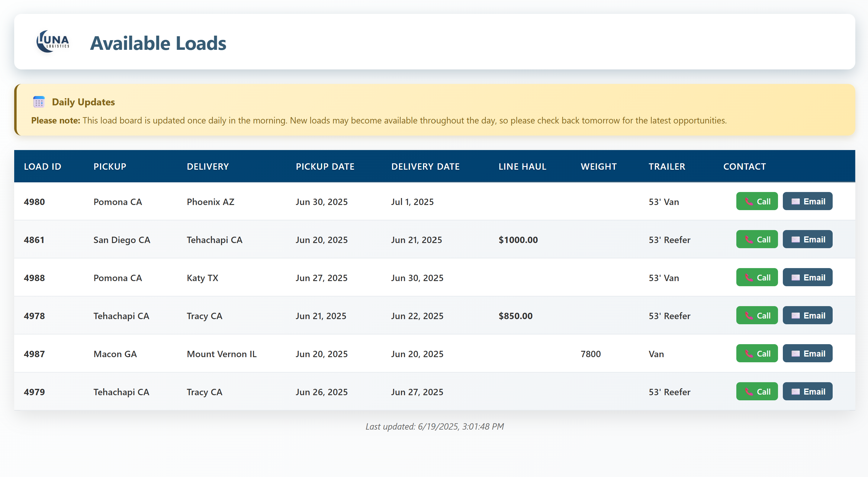Click the 7800 weight value

[x=590, y=354]
